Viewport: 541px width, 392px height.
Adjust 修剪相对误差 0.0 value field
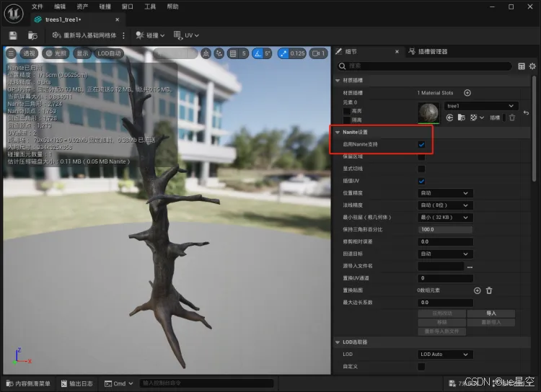pyautogui.click(x=445, y=241)
